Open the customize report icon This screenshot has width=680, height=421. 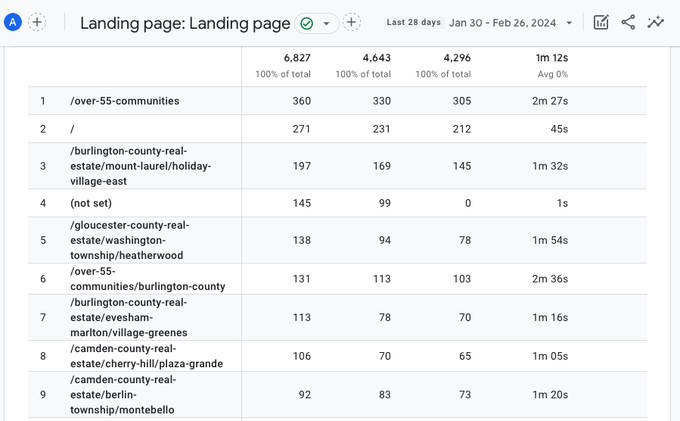pyautogui.click(x=601, y=22)
